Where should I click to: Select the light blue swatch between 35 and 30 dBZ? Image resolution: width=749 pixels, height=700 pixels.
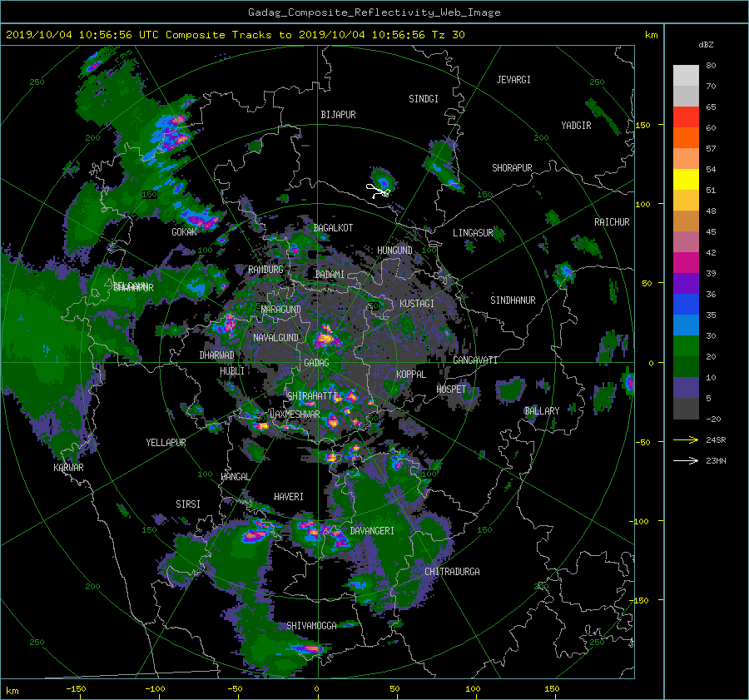click(x=686, y=325)
